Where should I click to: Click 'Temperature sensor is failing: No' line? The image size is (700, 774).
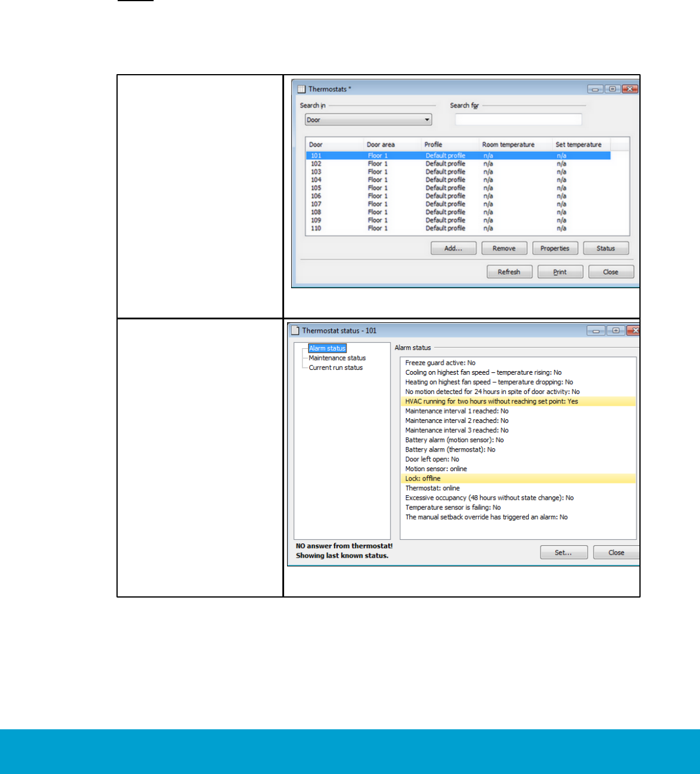click(453, 508)
